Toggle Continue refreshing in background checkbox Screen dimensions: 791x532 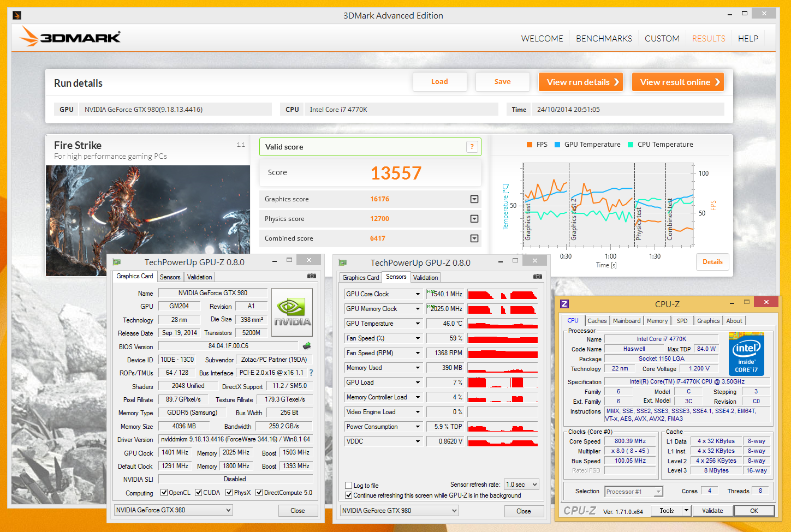(x=349, y=495)
